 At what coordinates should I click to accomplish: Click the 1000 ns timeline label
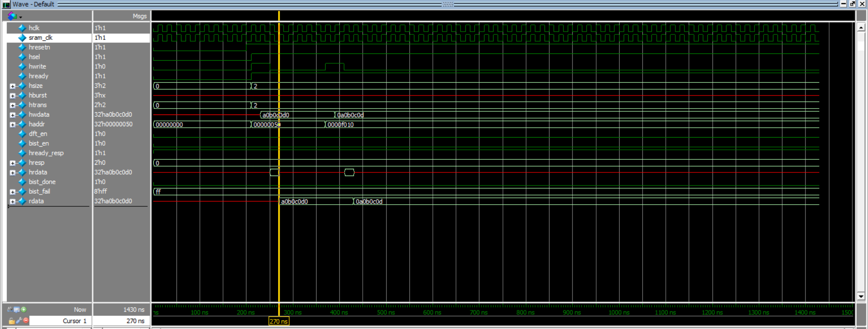619,313
